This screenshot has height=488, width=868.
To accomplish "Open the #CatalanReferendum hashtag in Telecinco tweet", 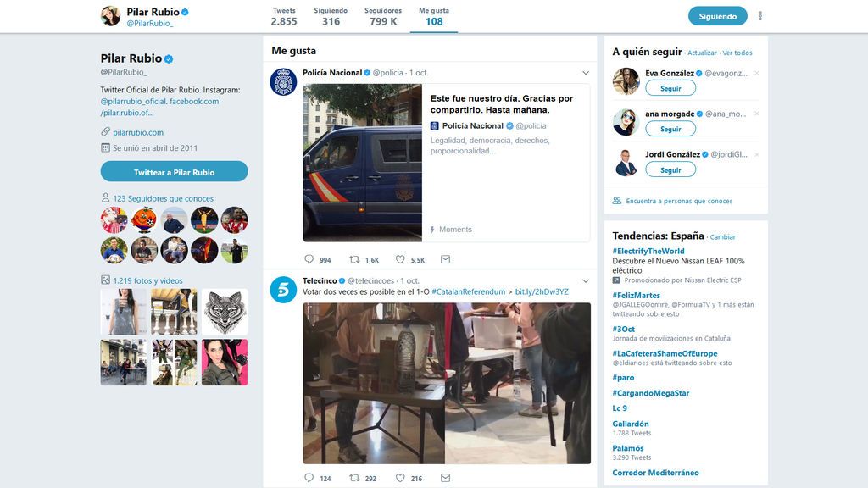I will 468,291.
